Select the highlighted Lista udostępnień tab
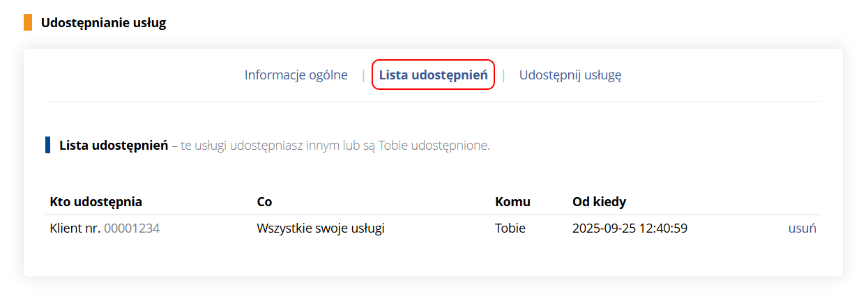Image resolution: width=868 pixels, height=303 pixels. pyautogui.click(x=433, y=75)
